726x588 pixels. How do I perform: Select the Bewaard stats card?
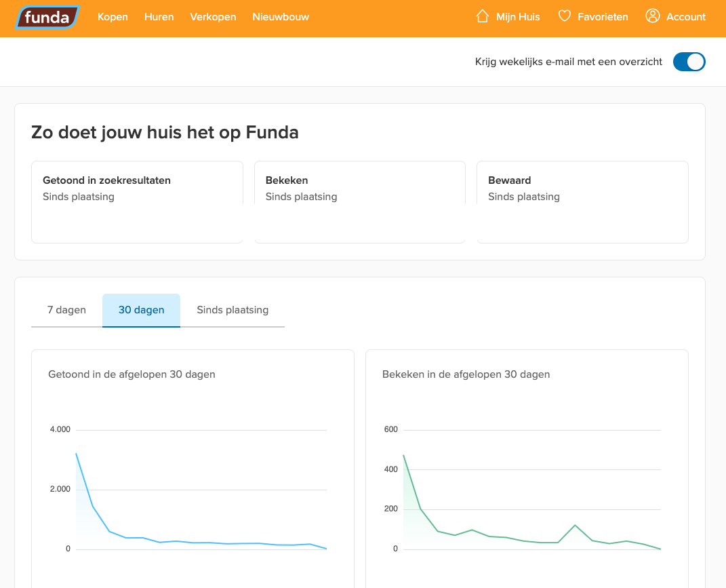click(x=582, y=202)
